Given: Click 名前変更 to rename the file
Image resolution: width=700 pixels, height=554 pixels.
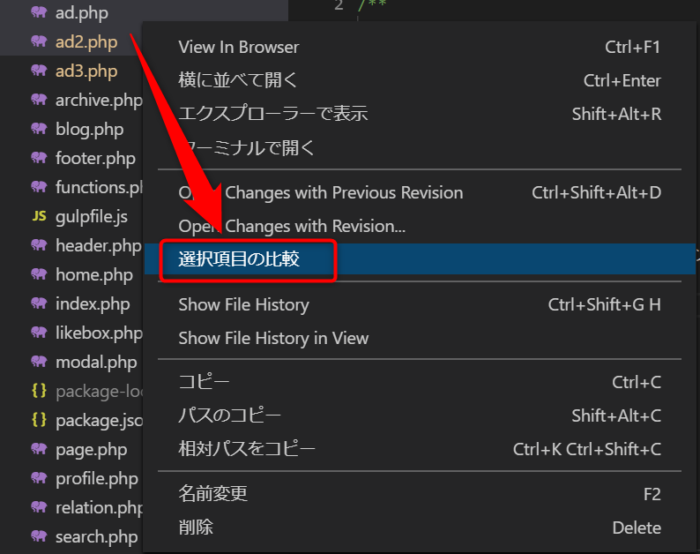Looking at the screenshot, I should (x=213, y=494).
